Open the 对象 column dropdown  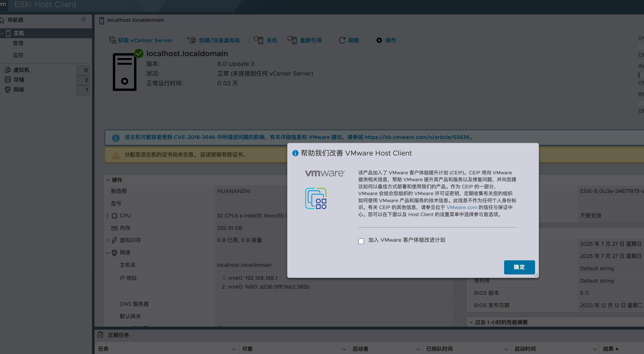pyautogui.click(x=344, y=349)
